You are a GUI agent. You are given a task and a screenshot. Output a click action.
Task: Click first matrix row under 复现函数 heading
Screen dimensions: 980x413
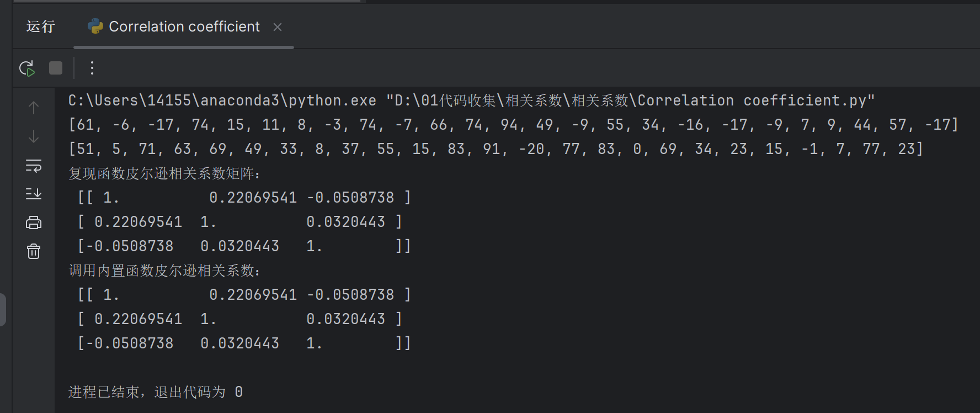[244, 198]
